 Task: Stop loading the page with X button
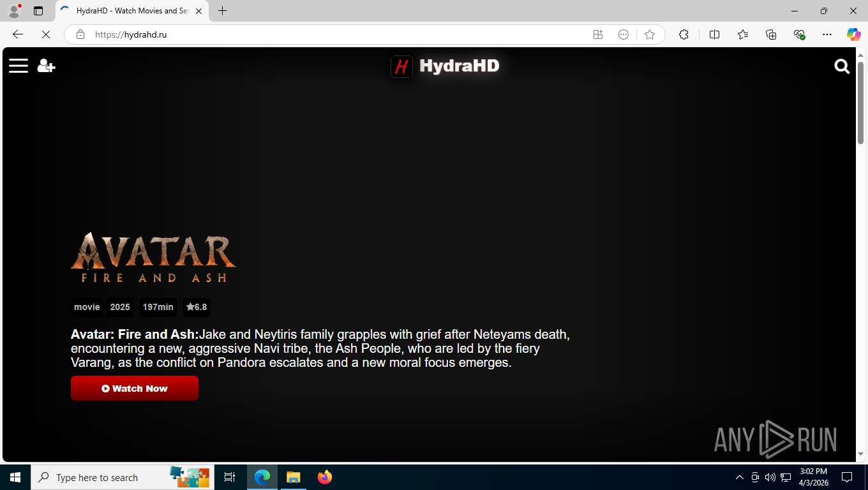click(46, 34)
